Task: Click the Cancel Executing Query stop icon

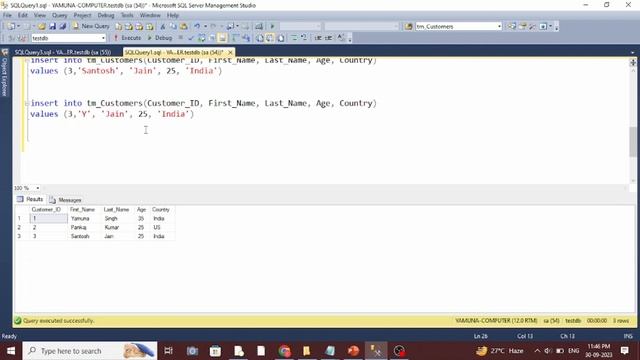Action: click(x=180, y=38)
